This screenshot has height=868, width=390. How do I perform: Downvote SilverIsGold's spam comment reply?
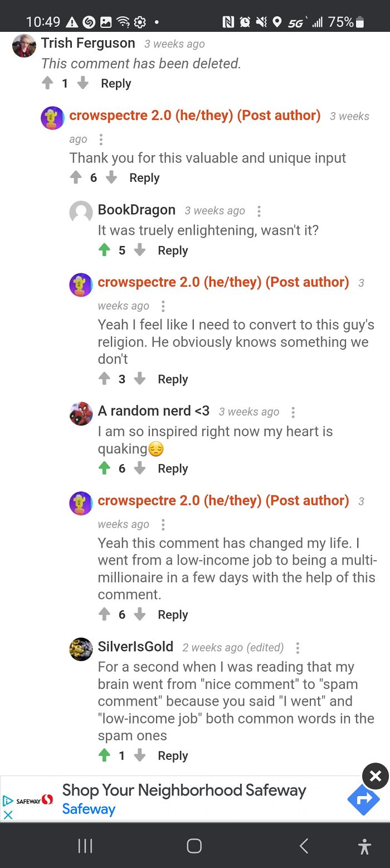click(140, 756)
